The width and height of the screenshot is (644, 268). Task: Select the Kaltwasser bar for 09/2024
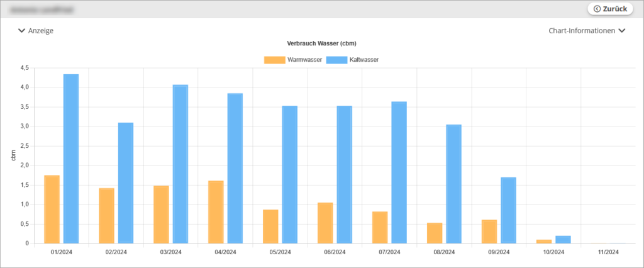[x=508, y=210]
